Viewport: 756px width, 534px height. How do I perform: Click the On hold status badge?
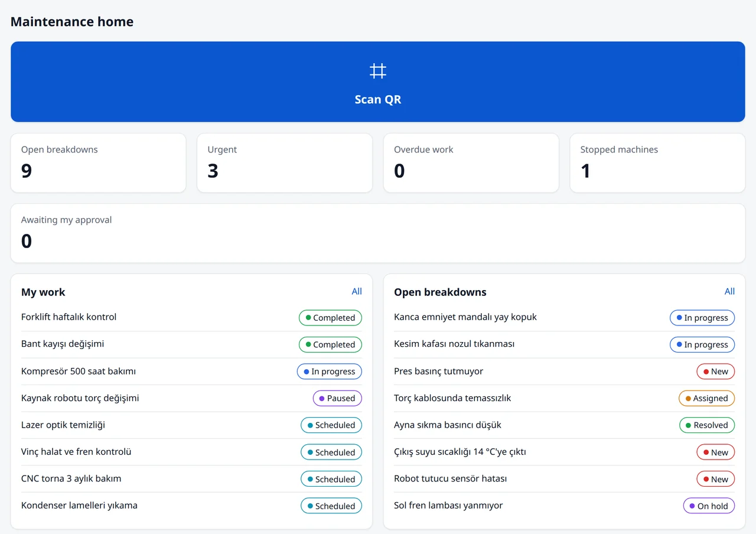coord(709,506)
